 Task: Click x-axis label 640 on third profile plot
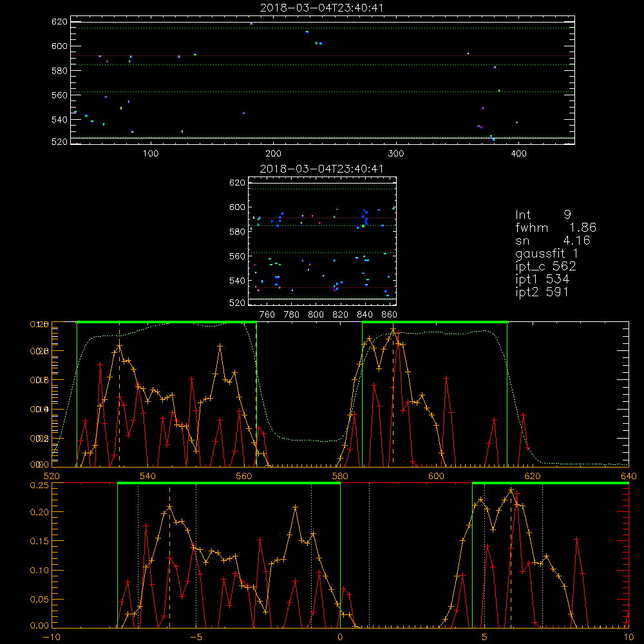tap(629, 477)
